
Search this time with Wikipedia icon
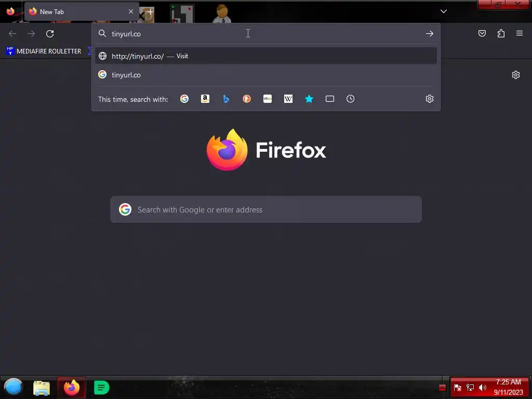pos(288,99)
